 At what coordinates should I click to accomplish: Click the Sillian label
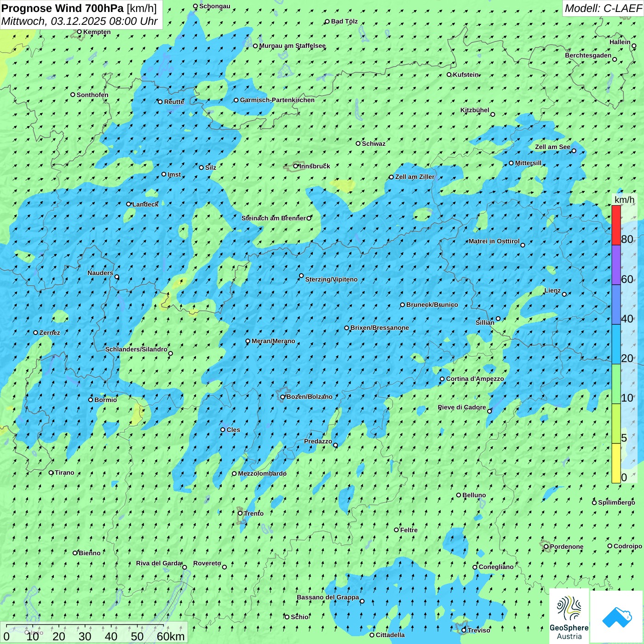click(x=485, y=322)
